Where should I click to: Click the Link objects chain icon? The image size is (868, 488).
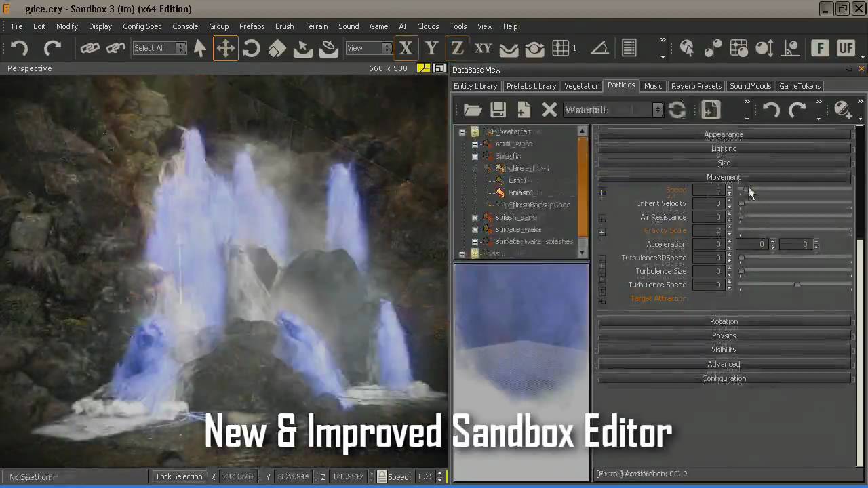(90, 48)
